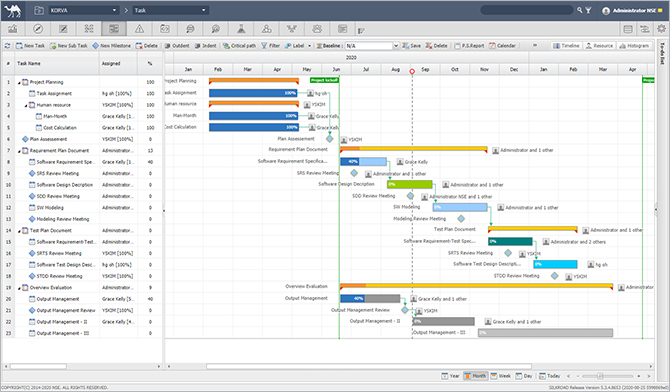Switch time scale to Year
Image resolution: width=670 pixels, height=392 pixels.
coord(450,376)
